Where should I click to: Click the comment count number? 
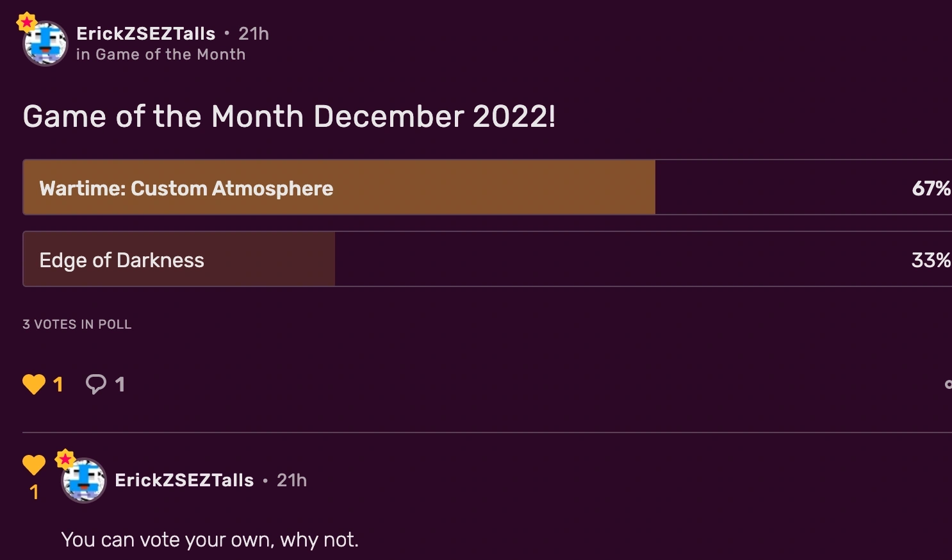tap(120, 384)
